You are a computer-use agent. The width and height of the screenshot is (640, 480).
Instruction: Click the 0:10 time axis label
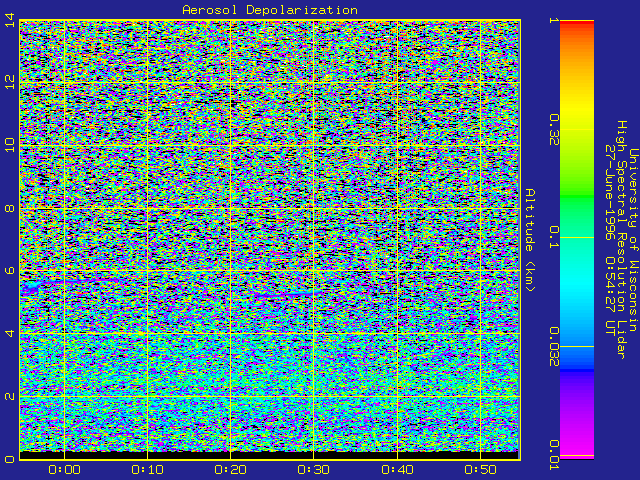coord(147,470)
